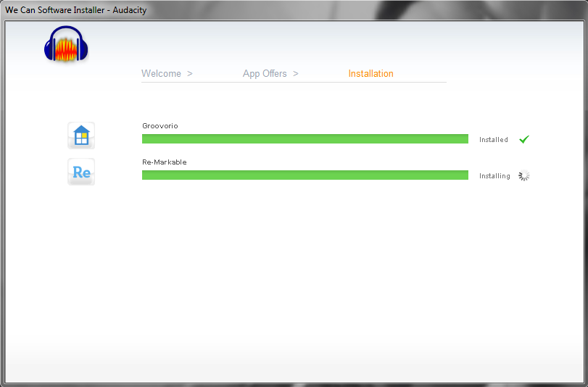588x387 pixels.
Task: Click the Groovorio house icon
Action: 81,136
